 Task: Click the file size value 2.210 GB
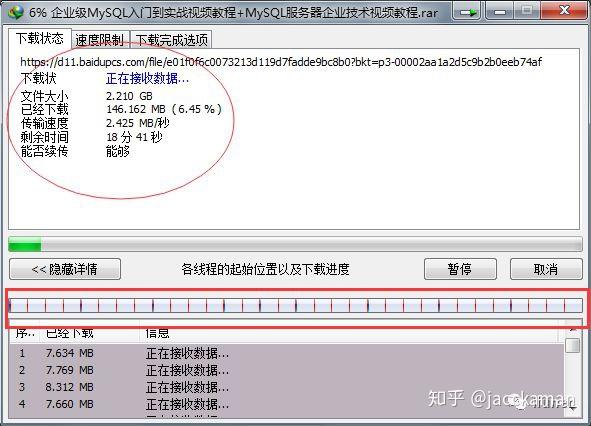[129, 96]
